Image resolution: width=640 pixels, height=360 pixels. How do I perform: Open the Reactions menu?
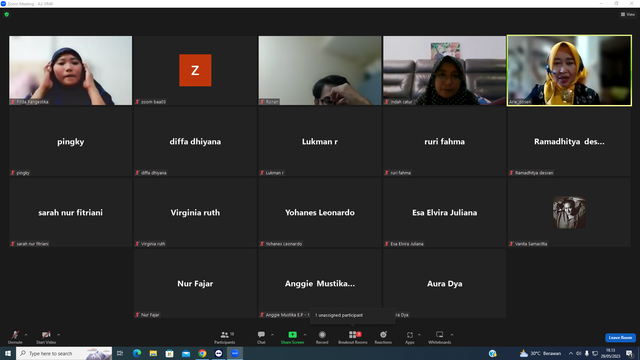coord(383,337)
